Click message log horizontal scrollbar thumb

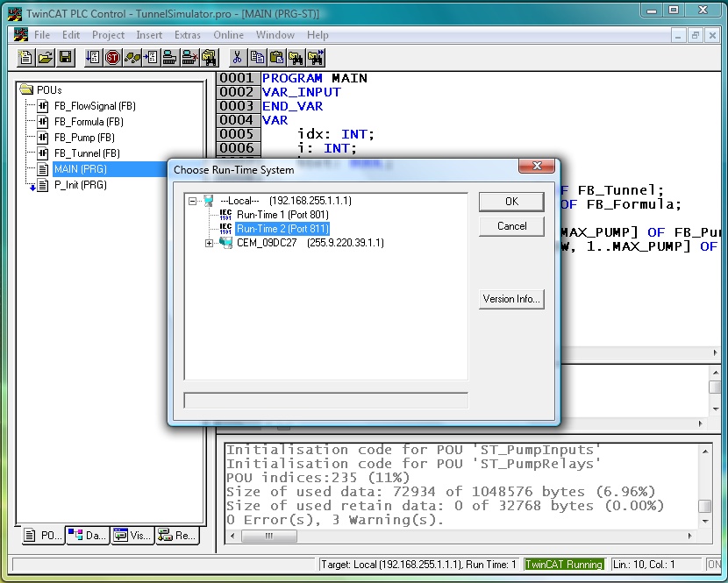[269, 537]
